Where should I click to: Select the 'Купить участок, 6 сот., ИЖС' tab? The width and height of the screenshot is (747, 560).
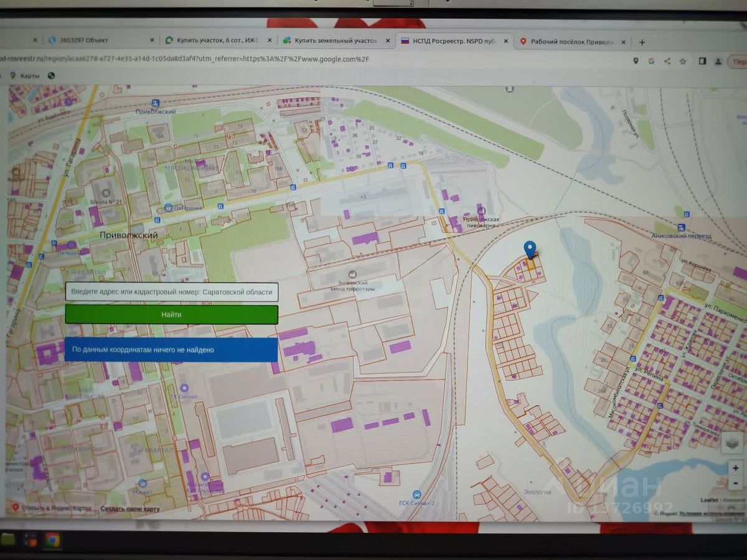[x=217, y=40]
